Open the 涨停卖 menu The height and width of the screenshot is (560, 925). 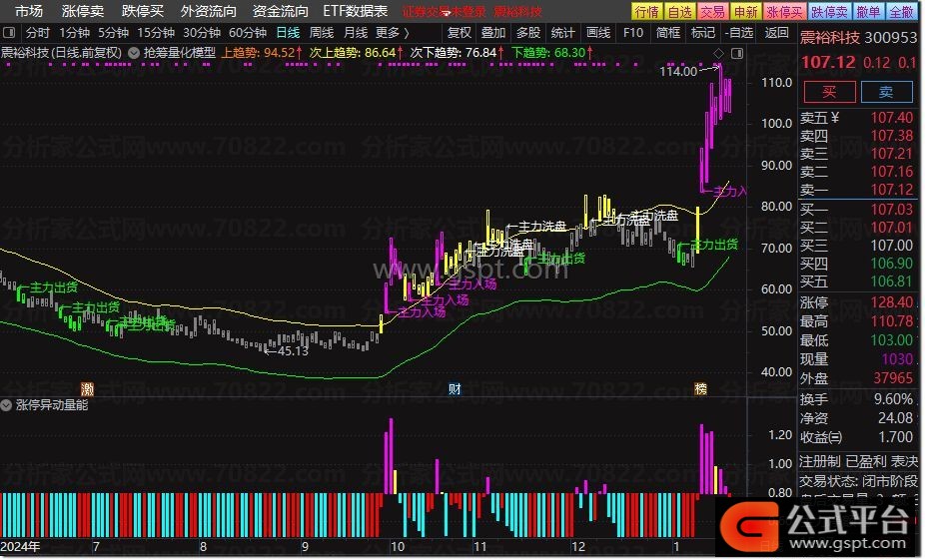(83, 11)
